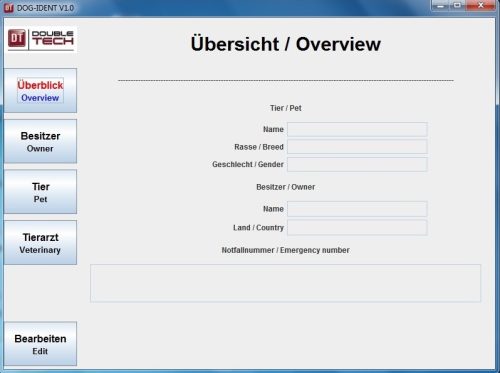
Task: Click the Notfallnummer / Emergency number label
Action: coord(286,250)
